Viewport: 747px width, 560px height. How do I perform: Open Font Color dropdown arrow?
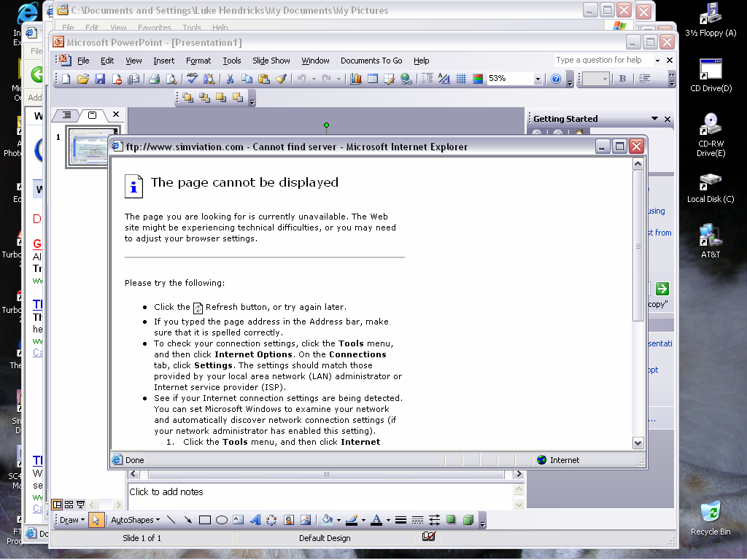(x=388, y=520)
